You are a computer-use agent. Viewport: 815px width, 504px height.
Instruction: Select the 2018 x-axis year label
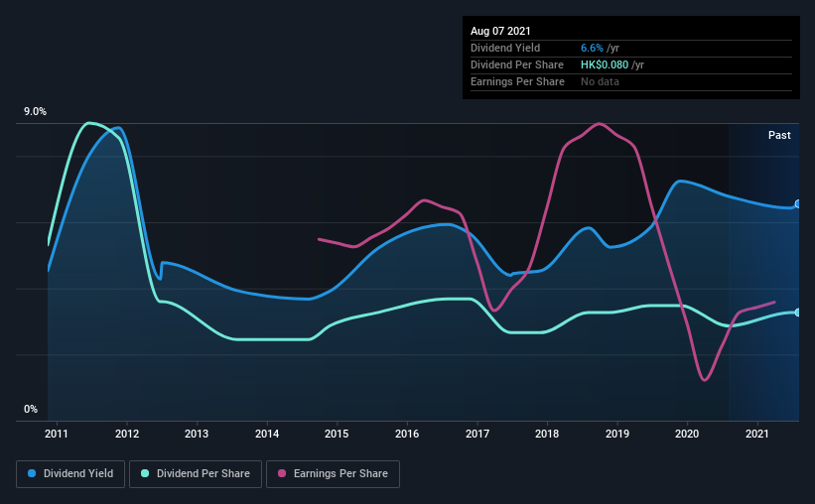(547, 434)
